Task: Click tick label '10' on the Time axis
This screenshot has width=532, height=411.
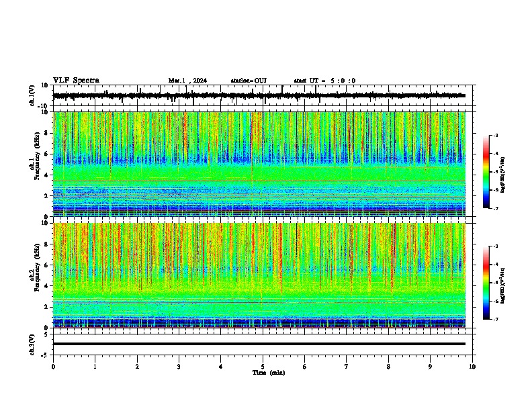Action: [472, 367]
